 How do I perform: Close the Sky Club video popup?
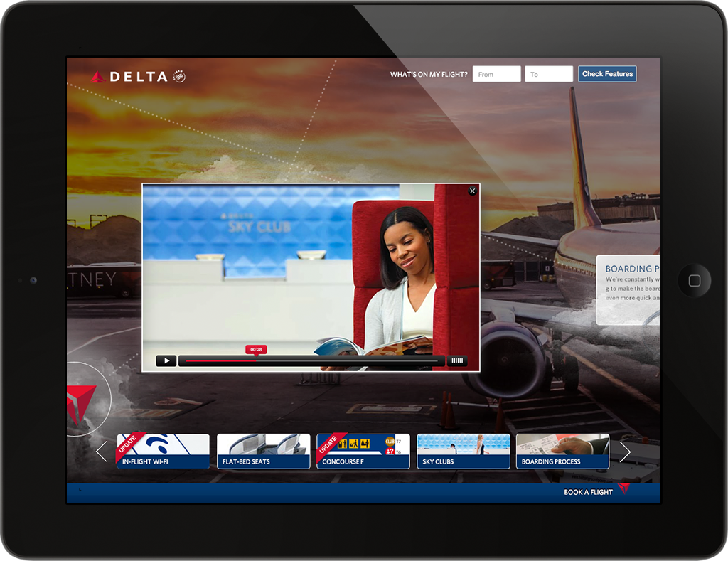coord(472,191)
